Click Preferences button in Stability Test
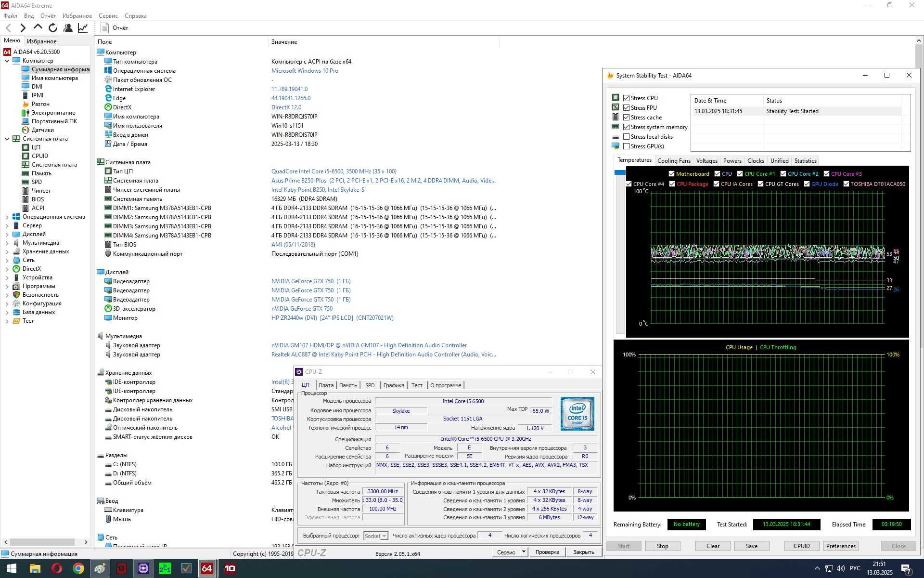 (841, 546)
